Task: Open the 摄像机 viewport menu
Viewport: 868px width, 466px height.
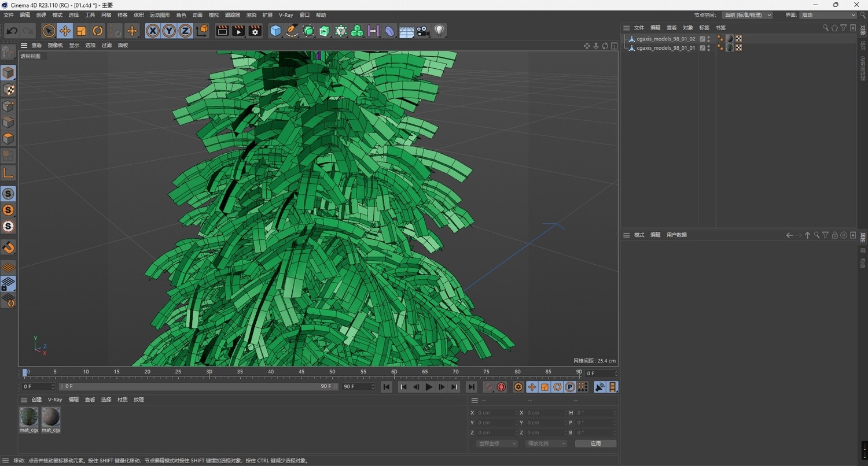Action: 55,45
